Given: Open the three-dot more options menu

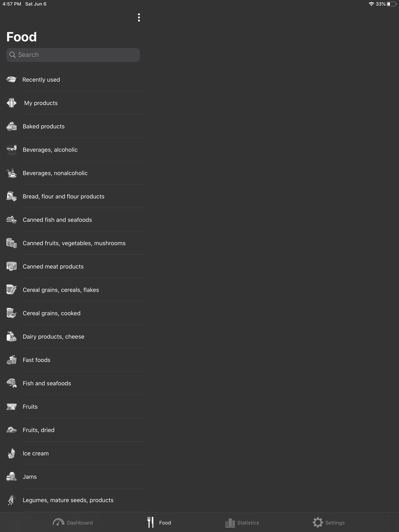Looking at the screenshot, I should click(139, 18).
